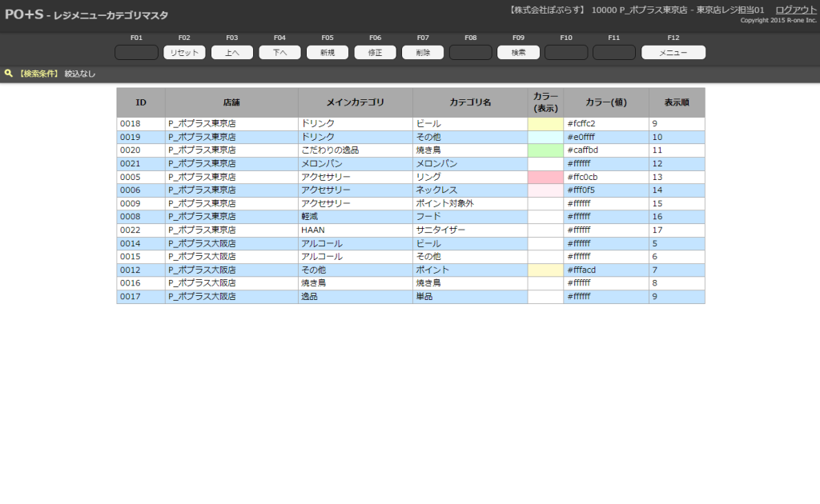
Task: Click the メインカテゴリ column header
Action: pyautogui.click(x=355, y=102)
